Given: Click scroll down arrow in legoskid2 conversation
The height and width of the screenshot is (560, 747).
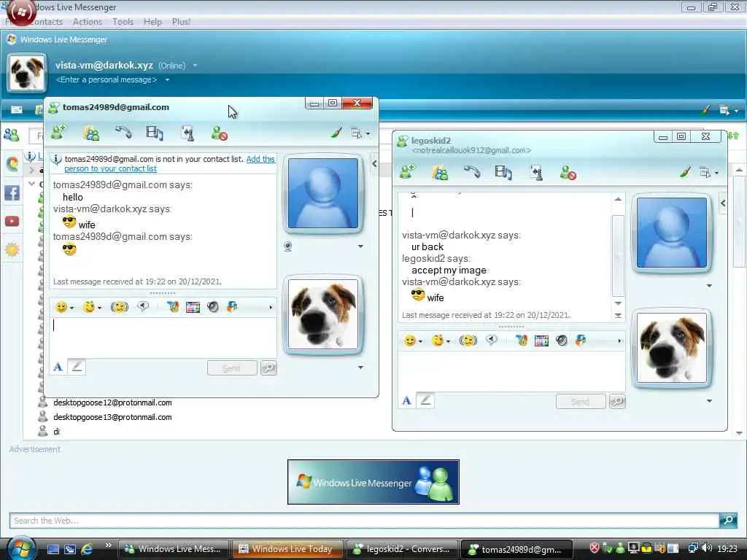Looking at the screenshot, I should [618, 303].
